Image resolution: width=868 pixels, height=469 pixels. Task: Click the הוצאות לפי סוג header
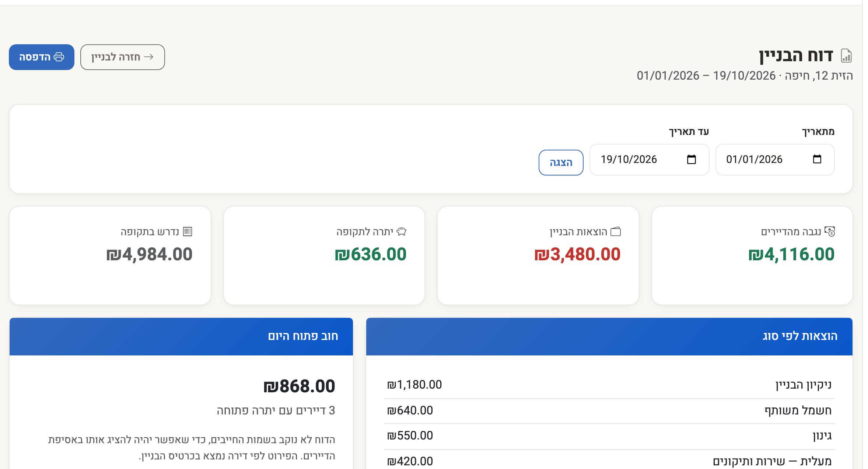click(609, 337)
